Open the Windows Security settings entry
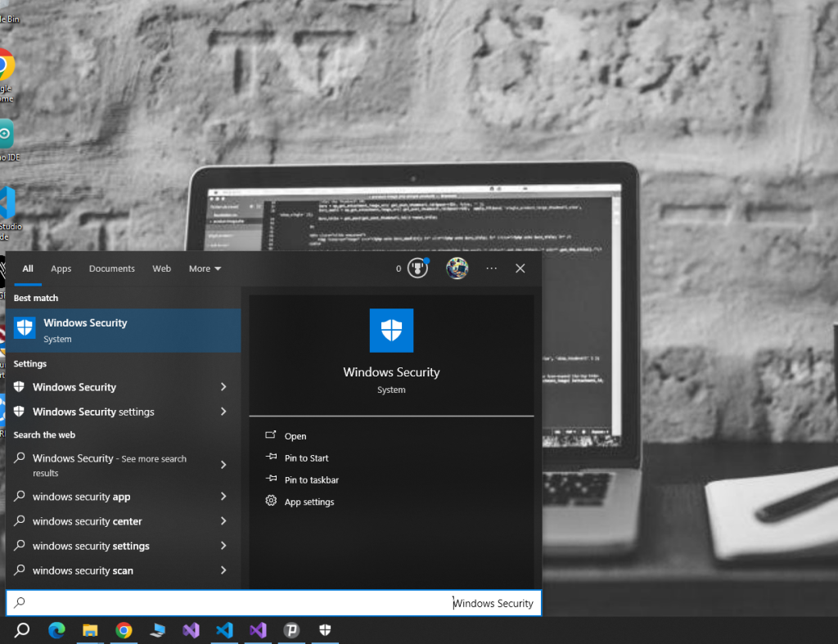Viewport: 838px width, 644px height. (x=74, y=387)
